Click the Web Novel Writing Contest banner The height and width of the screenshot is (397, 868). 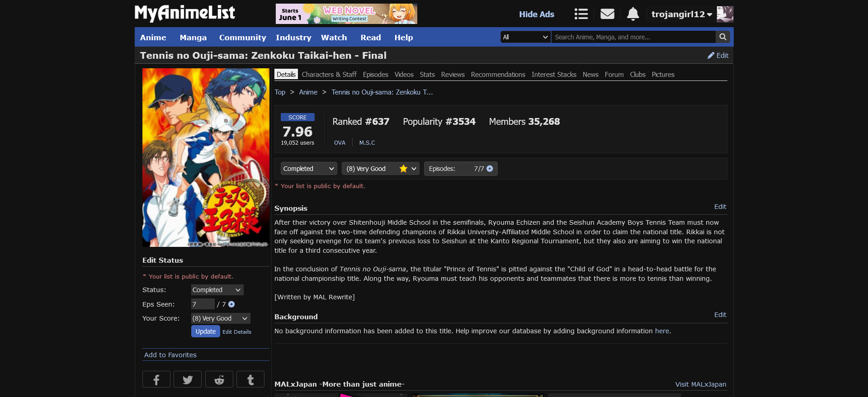pyautogui.click(x=346, y=14)
